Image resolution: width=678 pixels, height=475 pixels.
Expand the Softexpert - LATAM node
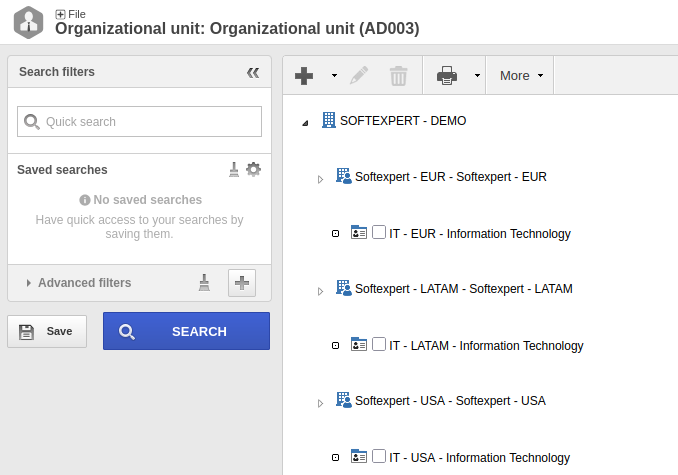click(x=320, y=291)
